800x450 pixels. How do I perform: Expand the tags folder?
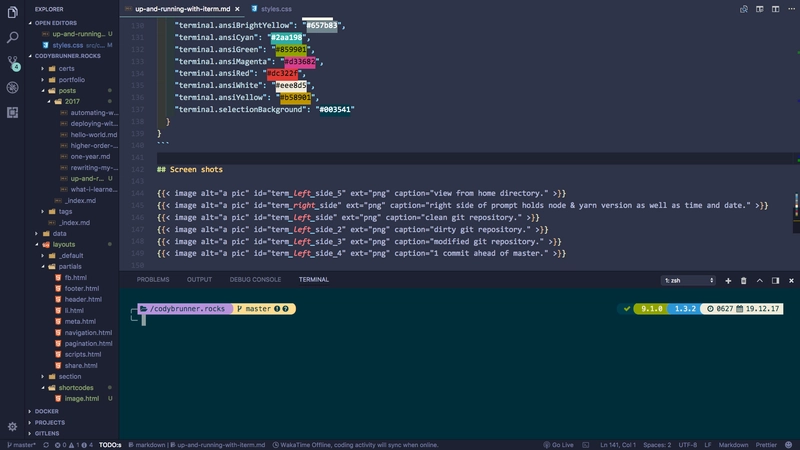(x=65, y=211)
